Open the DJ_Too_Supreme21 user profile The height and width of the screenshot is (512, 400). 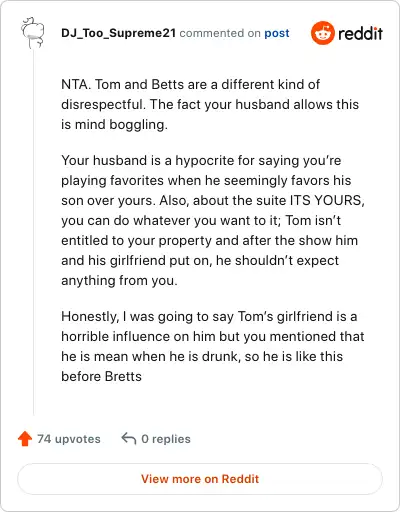tap(118, 33)
